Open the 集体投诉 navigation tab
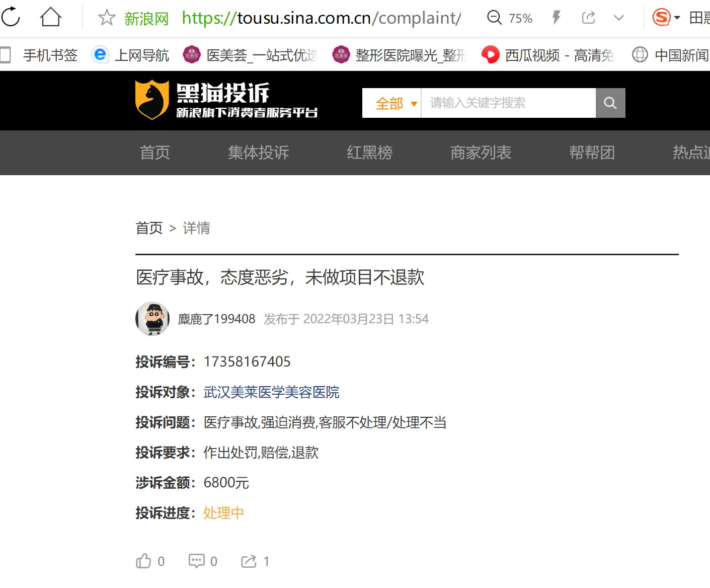Image resolution: width=710 pixels, height=588 pixels. coord(259,153)
